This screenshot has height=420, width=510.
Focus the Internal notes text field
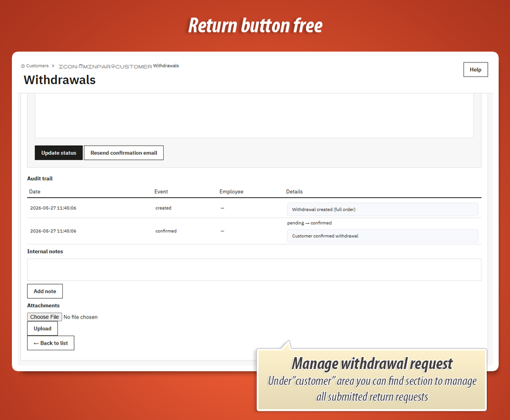tap(254, 270)
